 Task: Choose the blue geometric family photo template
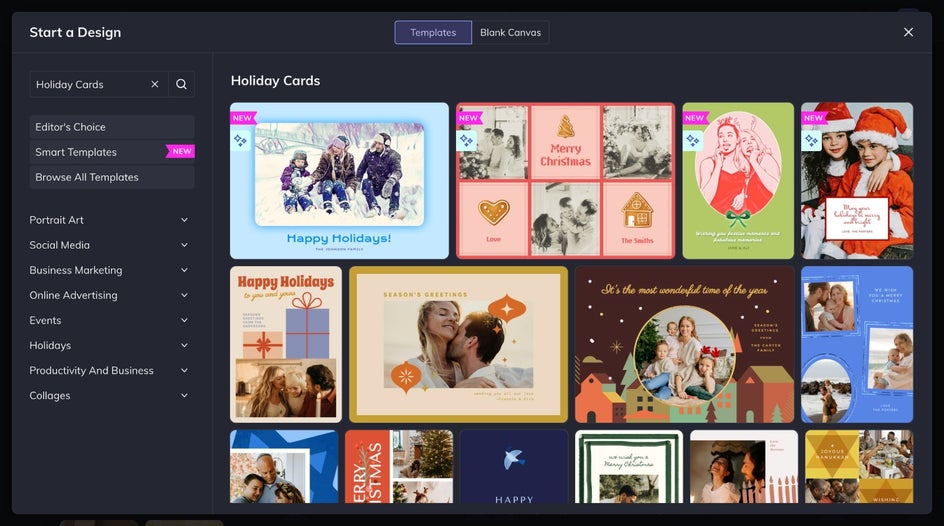click(x=284, y=466)
